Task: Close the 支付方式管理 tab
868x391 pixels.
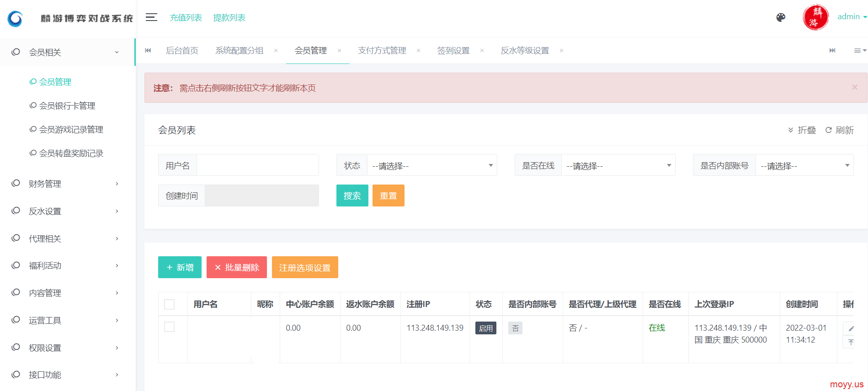Action: 418,50
